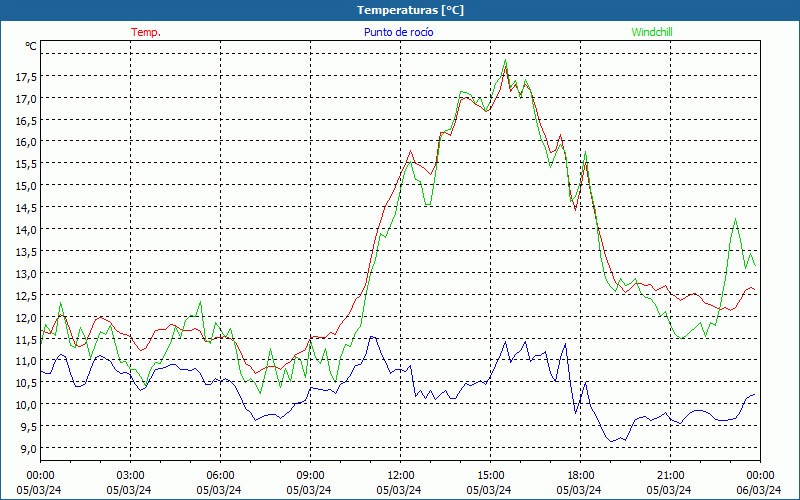Click the 09:00 time axis label
The width and height of the screenshot is (800, 500).
point(310,475)
